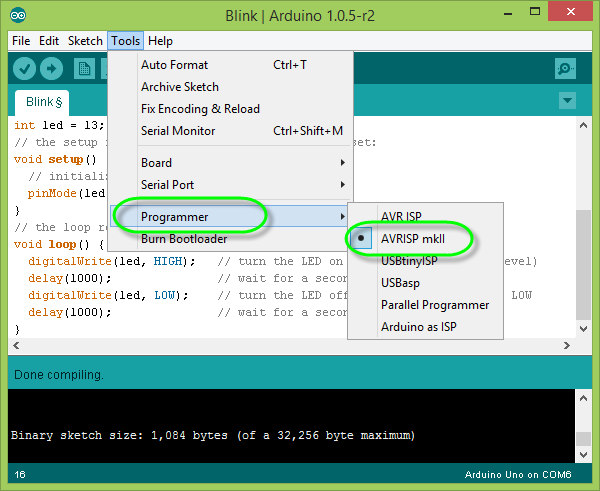
Task: Click the 'void loop() {' code line
Action: pos(59,245)
